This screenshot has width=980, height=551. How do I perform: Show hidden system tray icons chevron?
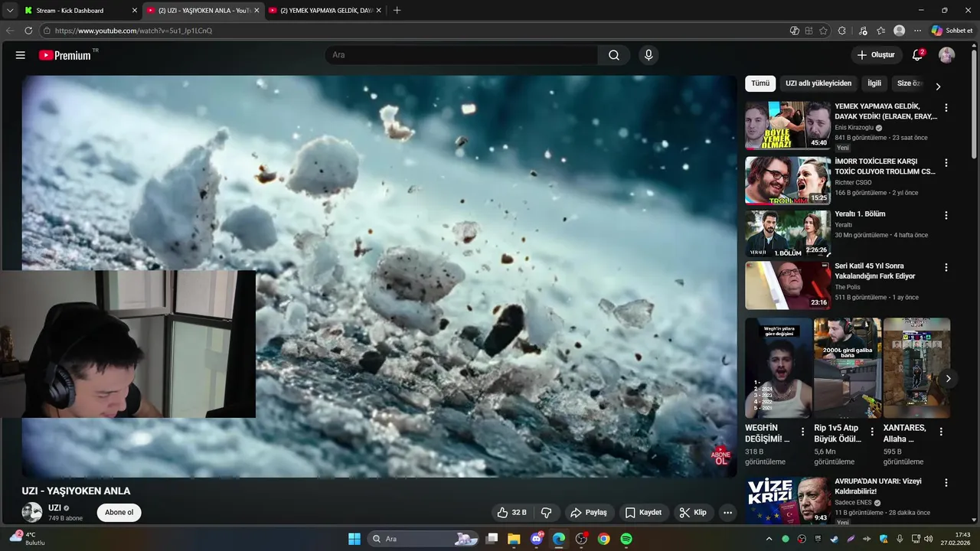point(769,539)
